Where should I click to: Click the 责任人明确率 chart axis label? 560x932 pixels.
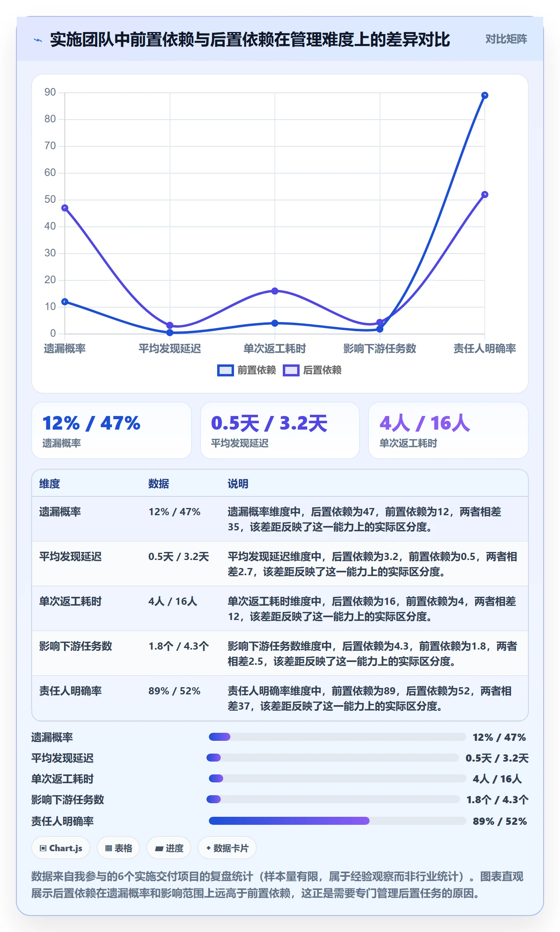(484, 348)
